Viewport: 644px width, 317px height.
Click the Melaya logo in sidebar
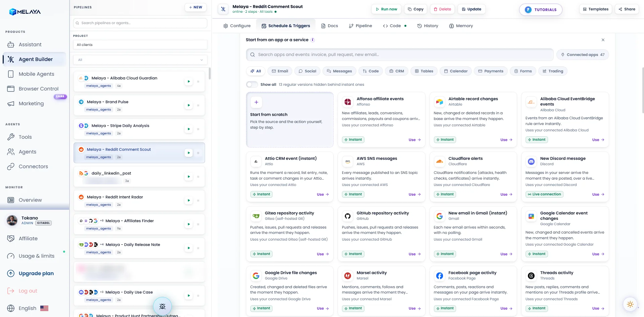click(25, 12)
